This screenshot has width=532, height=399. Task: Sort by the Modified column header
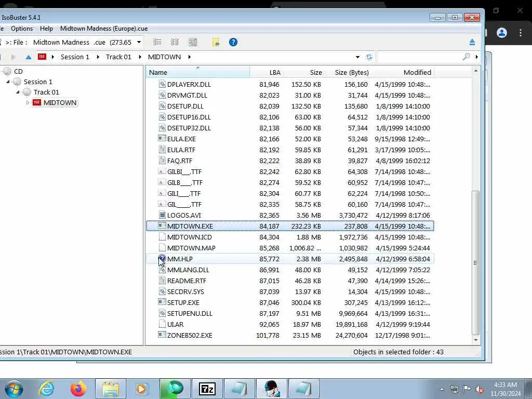tap(403, 72)
